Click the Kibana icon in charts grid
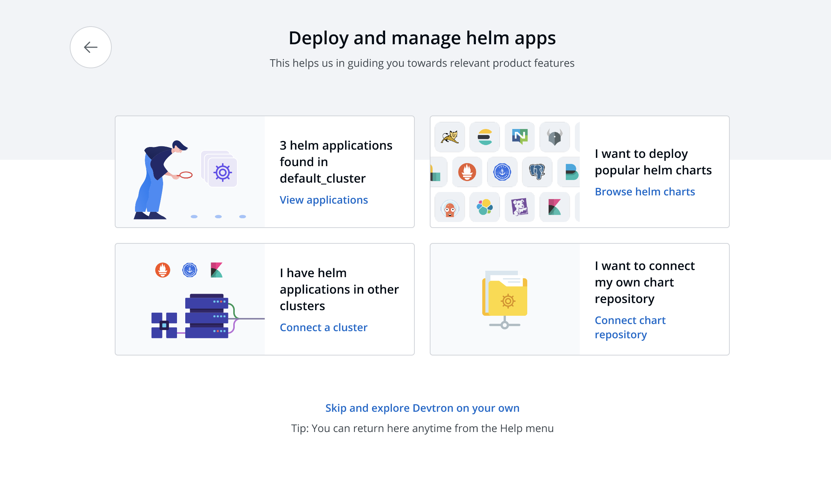The image size is (831, 504). tap(554, 207)
